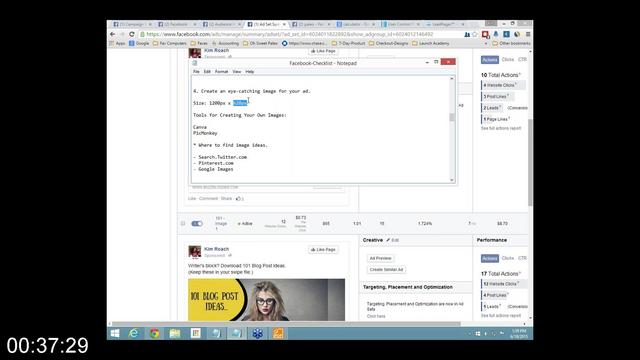Select lower Performance Clicks tab
Screen dimensions: 640x360
pyautogui.click(x=508, y=258)
